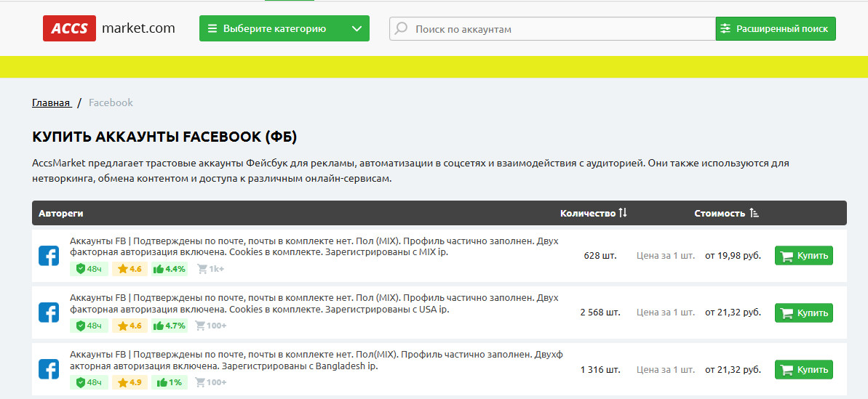The width and height of the screenshot is (868, 399).
Task: Open the ACCS market.com logo homepage
Action: point(109,28)
